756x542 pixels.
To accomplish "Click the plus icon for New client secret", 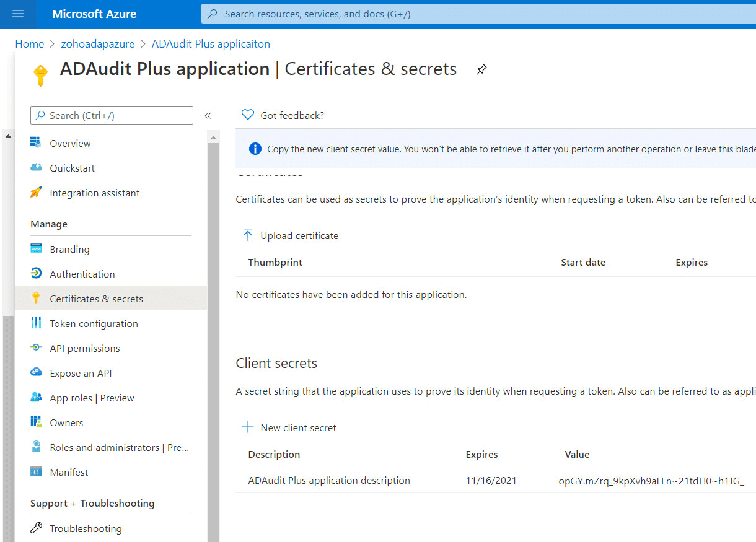I will click(x=248, y=427).
